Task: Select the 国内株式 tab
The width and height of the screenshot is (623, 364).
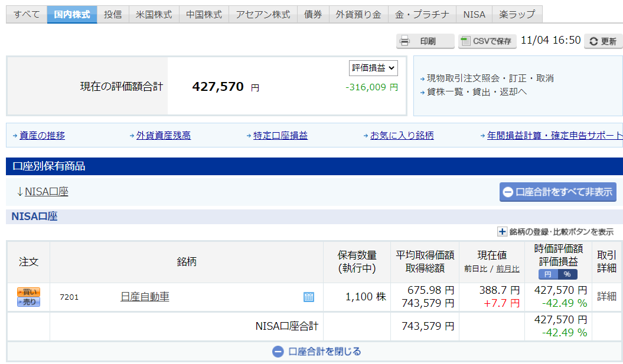Action: (x=72, y=15)
